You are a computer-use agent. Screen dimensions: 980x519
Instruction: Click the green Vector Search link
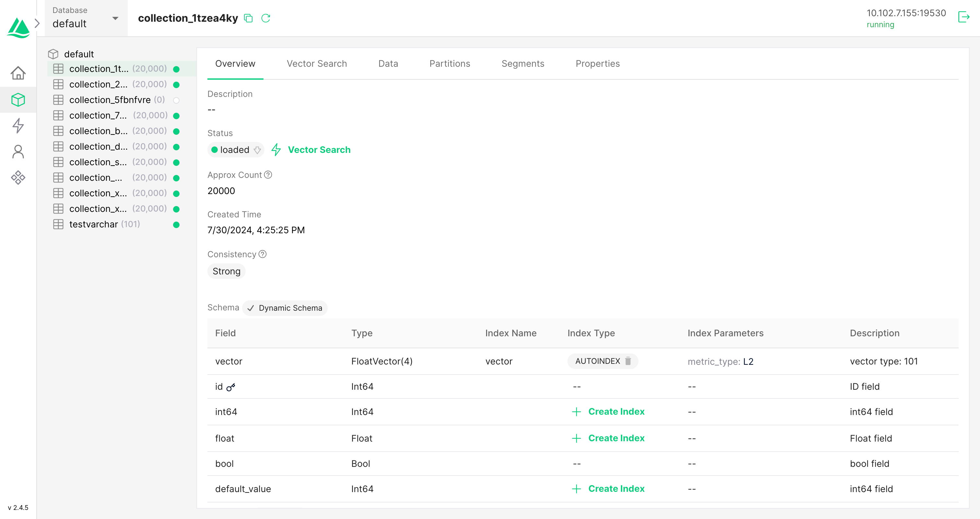pos(319,150)
